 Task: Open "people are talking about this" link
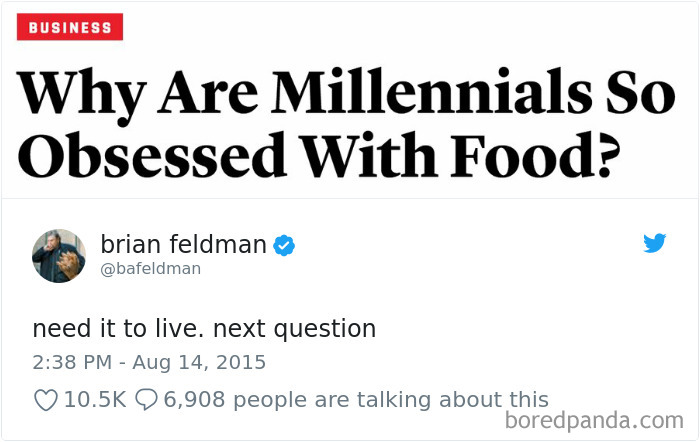click(x=391, y=400)
